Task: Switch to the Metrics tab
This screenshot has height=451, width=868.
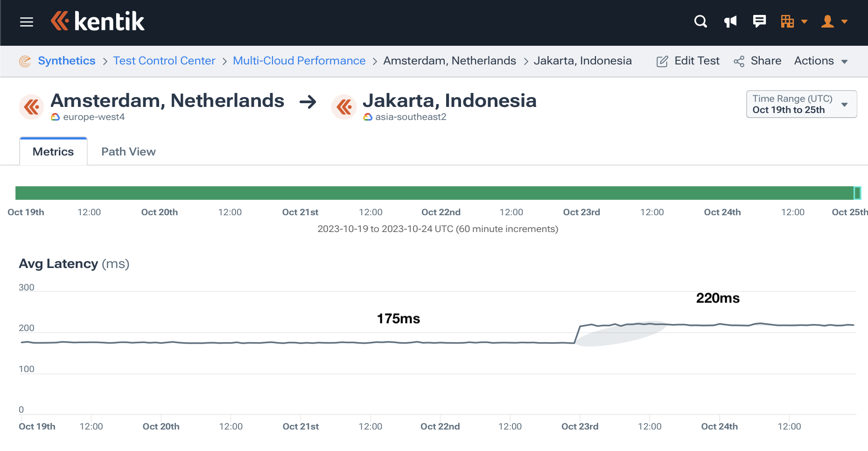Action: tap(53, 152)
